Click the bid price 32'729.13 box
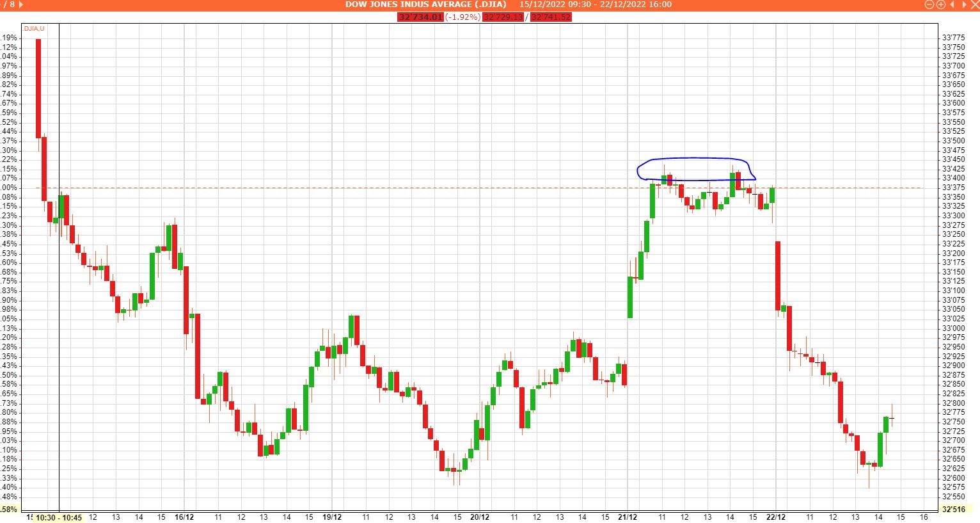Viewport: 980px width, 523px height. [503, 17]
